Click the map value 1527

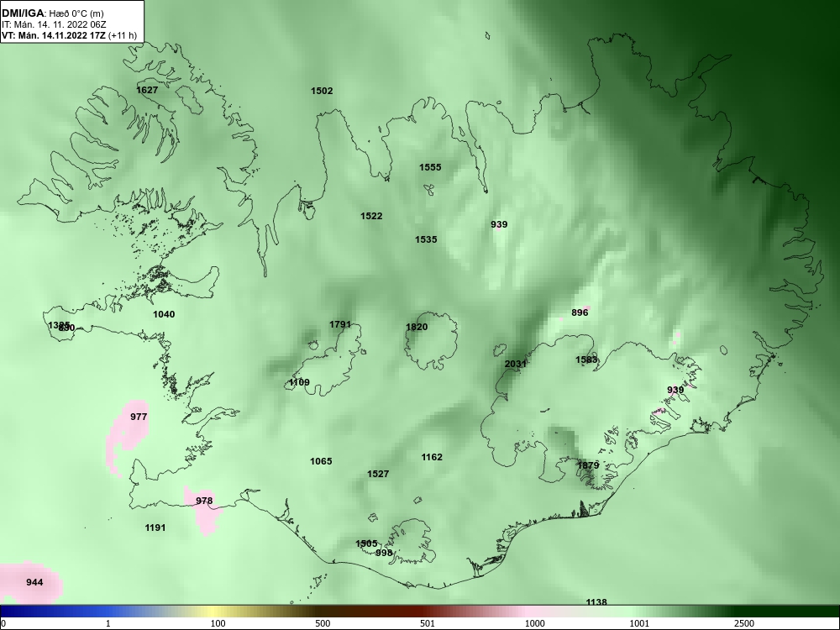click(378, 474)
